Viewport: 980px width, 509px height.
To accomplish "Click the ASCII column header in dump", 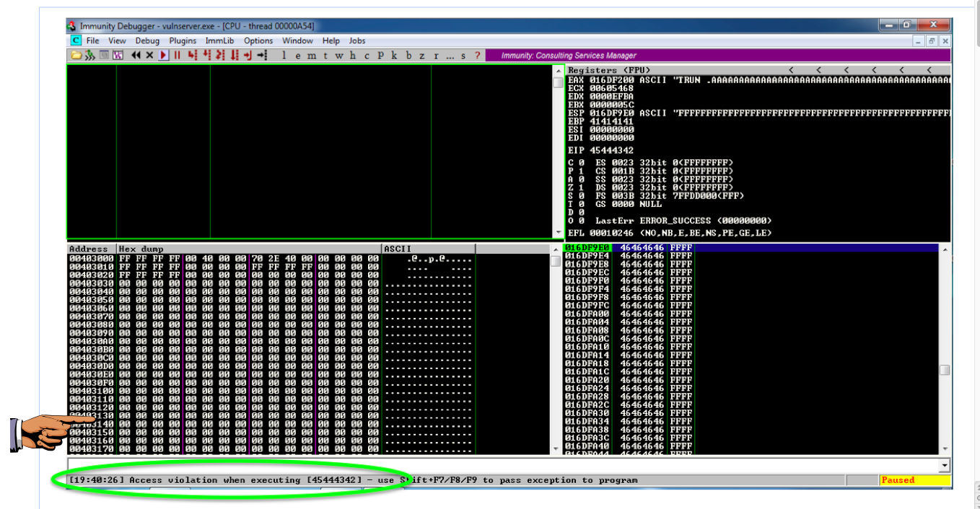I will [x=428, y=249].
